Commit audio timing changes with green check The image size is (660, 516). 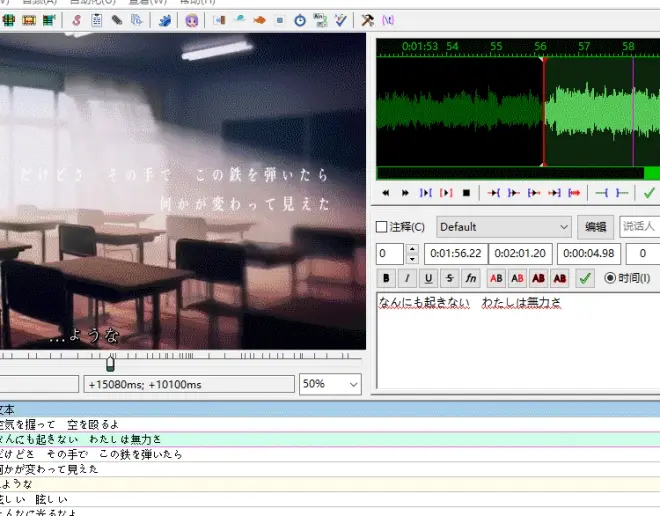tap(649, 193)
